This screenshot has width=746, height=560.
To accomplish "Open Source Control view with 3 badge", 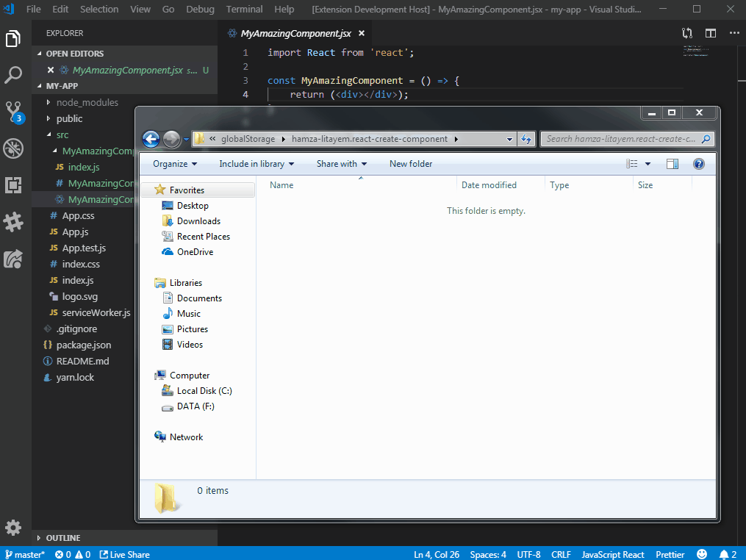I will [13, 112].
